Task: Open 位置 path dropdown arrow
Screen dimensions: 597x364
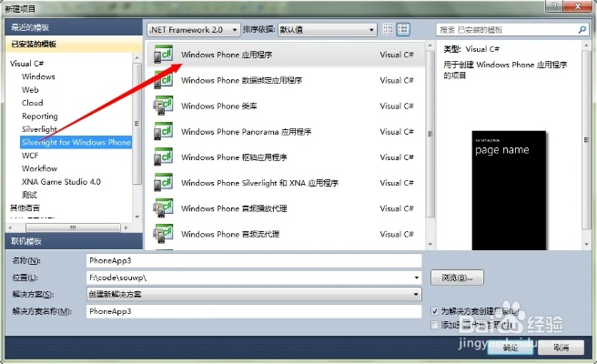Action: pos(417,278)
